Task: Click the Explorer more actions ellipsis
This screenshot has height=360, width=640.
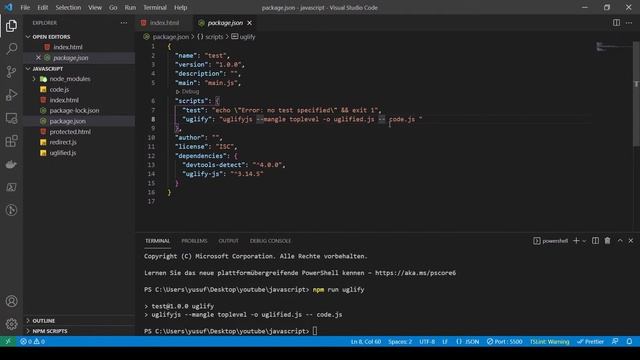Action: click(x=124, y=23)
